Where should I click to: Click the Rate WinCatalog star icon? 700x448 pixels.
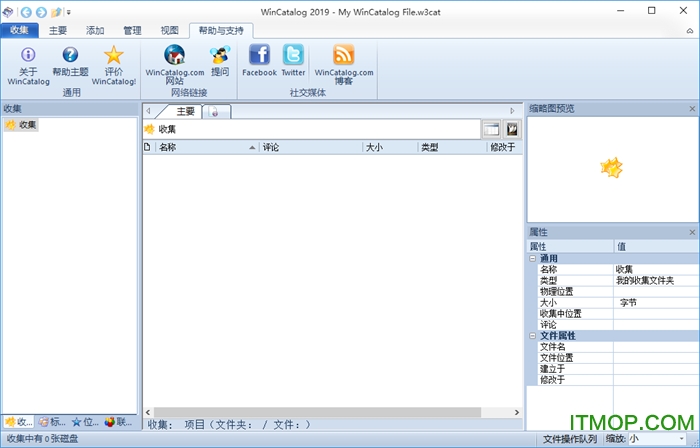[113, 55]
